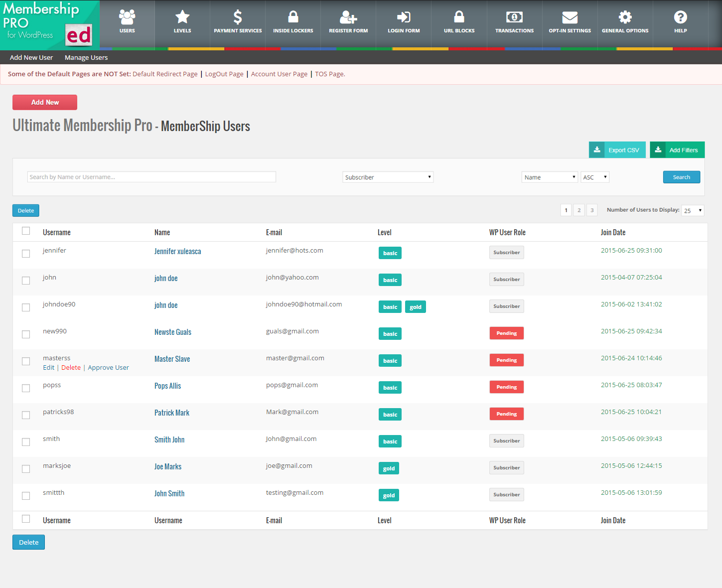Click the Join Date column header
722x588 pixels.
(613, 232)
